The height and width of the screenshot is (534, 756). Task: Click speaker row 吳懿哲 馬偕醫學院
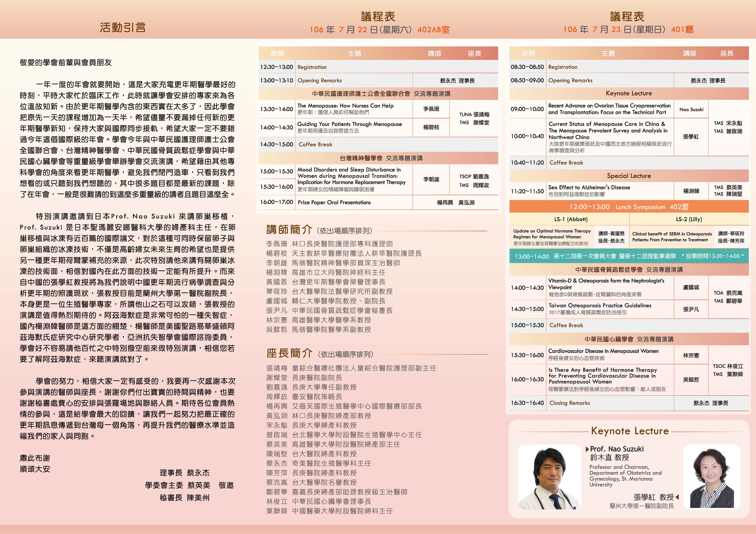tap(318, 329)
